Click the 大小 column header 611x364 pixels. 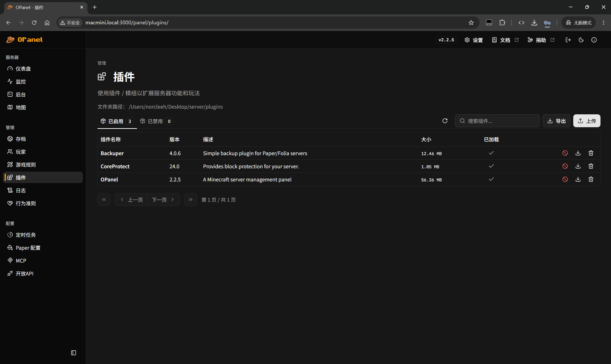[x=426, y=139]
